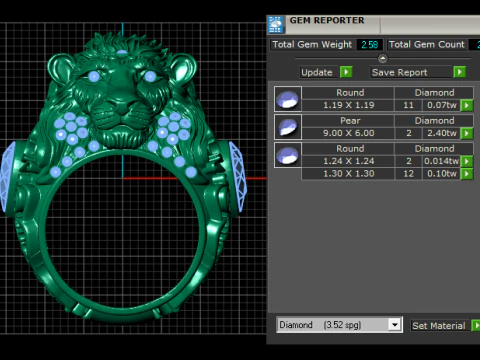The image size is (480, 360).
Task: Click the green arrow next to Update
Action: coord(346,72)
